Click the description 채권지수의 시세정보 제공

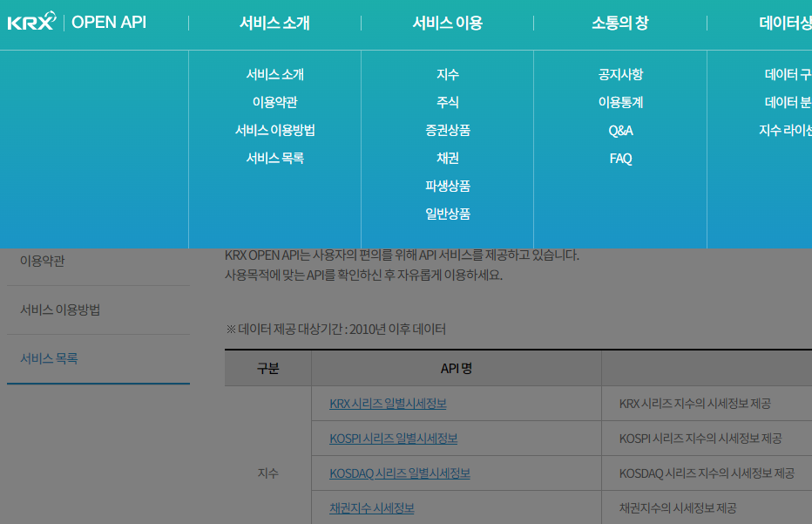pyautogui.click(x=678, y=508)
